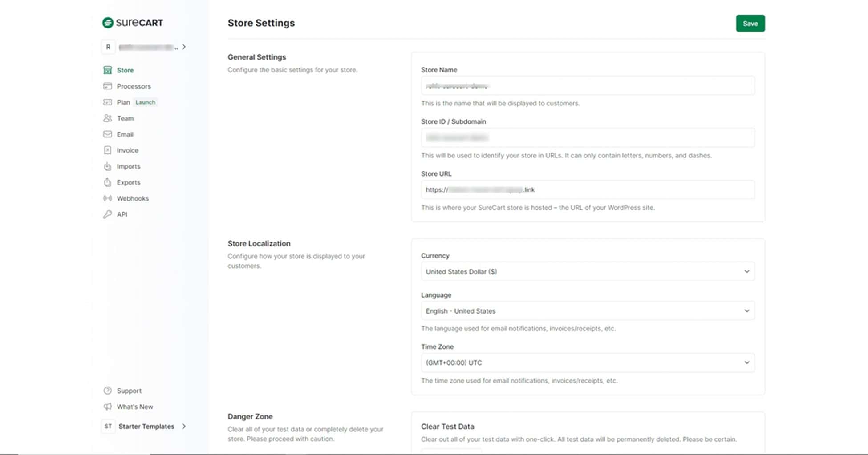868x455 pixels.
Task: Click the Team sidebar icon
Action: (x=107, y=118)
